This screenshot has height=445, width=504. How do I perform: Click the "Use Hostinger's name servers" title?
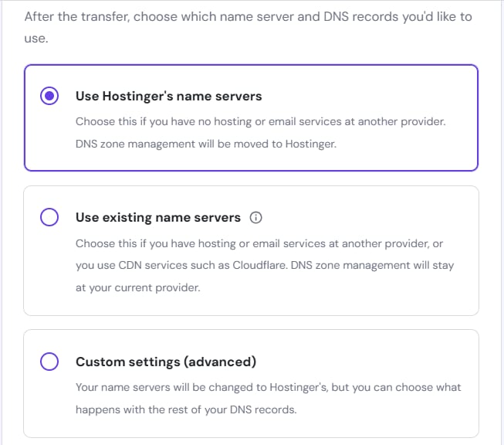point(168,97)
